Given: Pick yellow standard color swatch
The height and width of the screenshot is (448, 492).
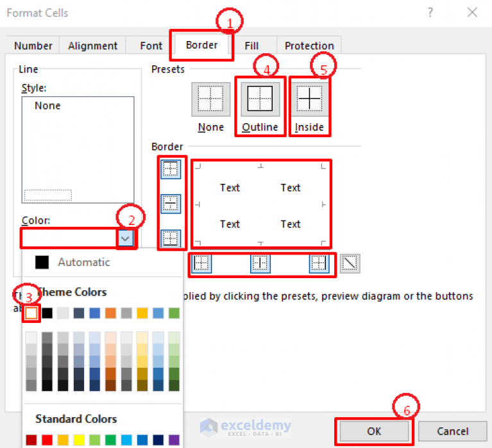Looking at the screenshot, I should [x=79, y=440].
